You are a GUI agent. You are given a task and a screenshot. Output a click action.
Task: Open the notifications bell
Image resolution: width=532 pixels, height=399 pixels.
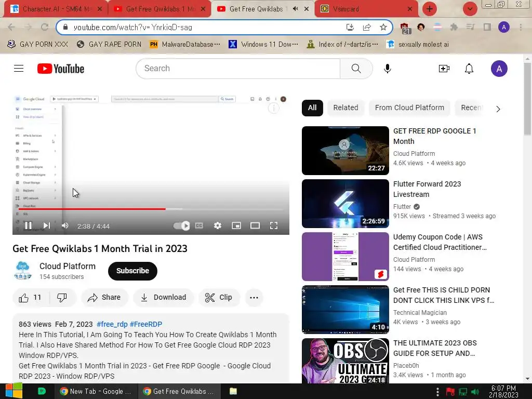(x=469, y=69)
